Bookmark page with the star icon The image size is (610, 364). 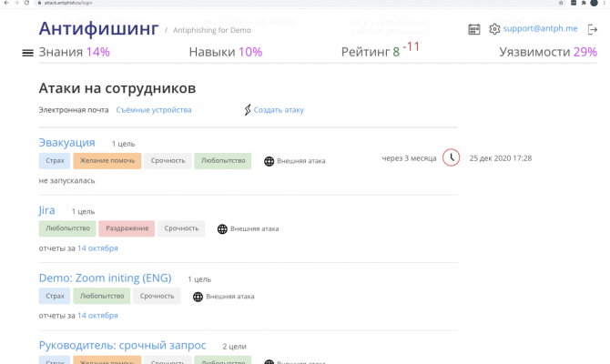(x=561, y=3)
